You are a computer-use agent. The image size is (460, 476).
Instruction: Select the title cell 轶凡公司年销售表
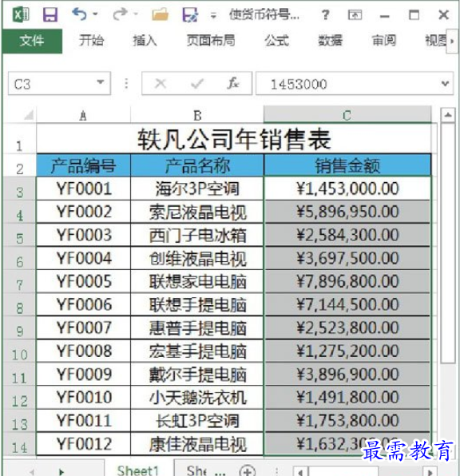[x=233, y=139]
